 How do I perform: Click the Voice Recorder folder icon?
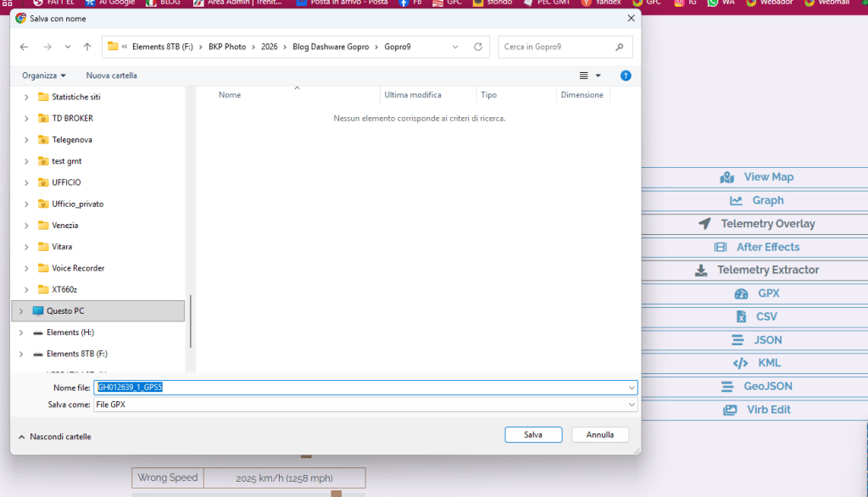coord(43,268)
